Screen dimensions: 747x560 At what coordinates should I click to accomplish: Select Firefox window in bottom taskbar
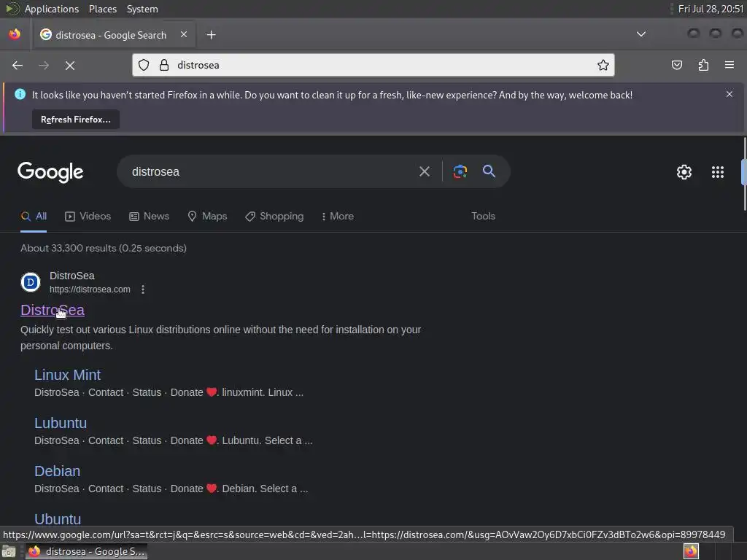point(86,551)
